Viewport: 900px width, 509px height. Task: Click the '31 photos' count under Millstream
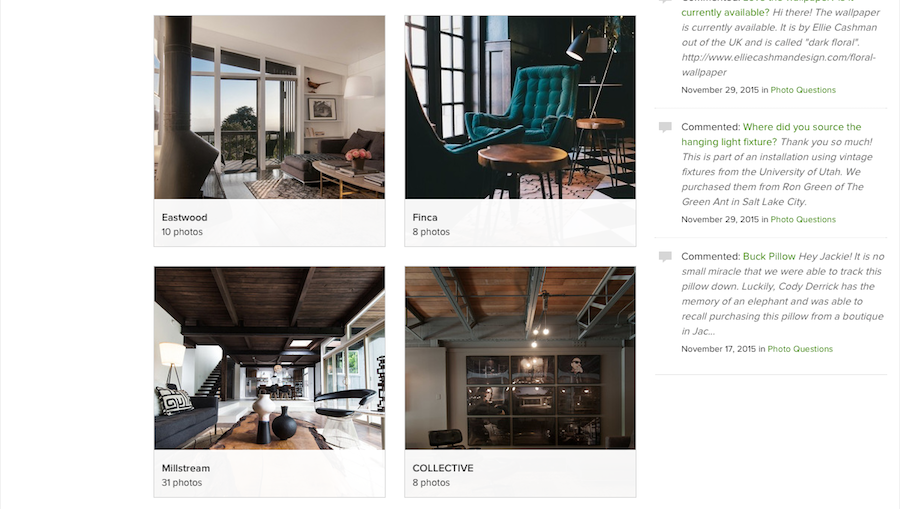(x=181, y=483)
